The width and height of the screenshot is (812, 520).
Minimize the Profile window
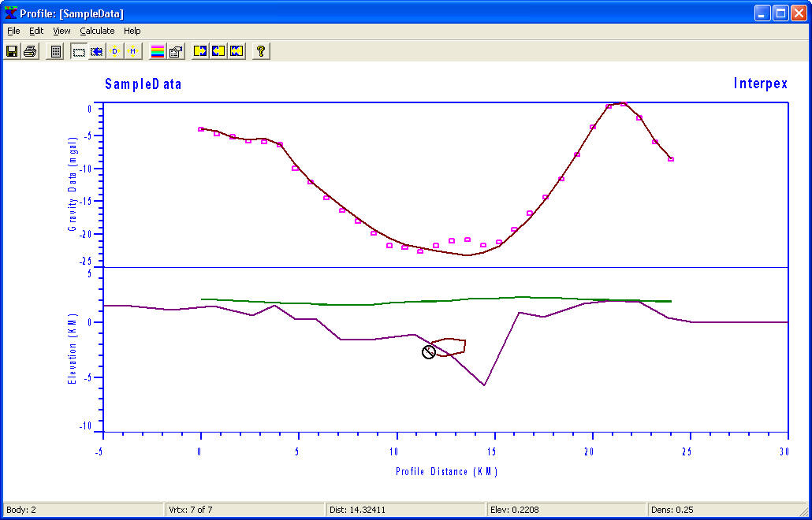(x=762, y=13)
